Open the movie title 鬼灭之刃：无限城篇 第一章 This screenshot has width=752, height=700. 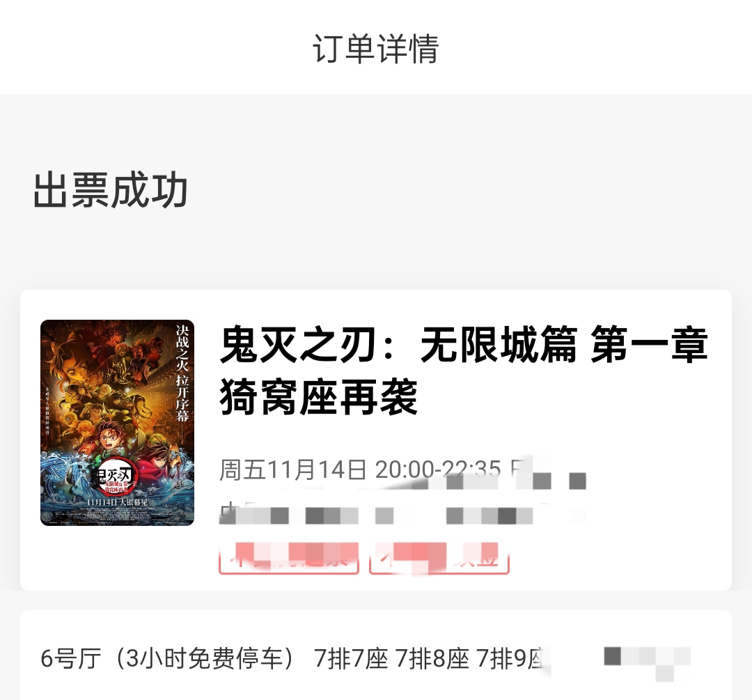[x=463, y=345]
